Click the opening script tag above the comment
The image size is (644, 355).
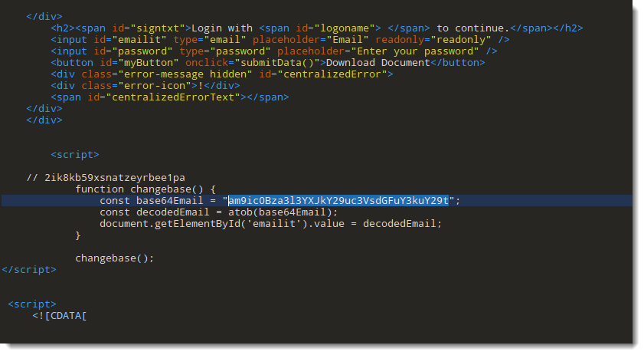[x=75, y=155]
